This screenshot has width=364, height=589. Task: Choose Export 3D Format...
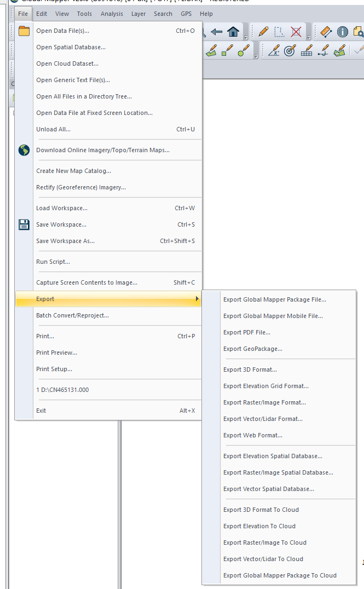(x=279, y=369)
